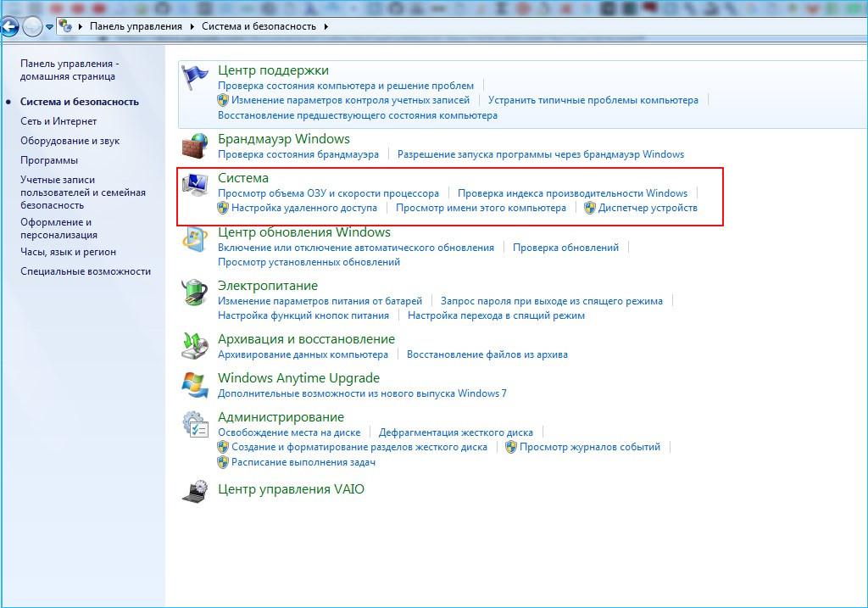Screen dimensions: 868x608
Task: Click the Windows Anytime Upgrade logo icon
Action: 195,385
